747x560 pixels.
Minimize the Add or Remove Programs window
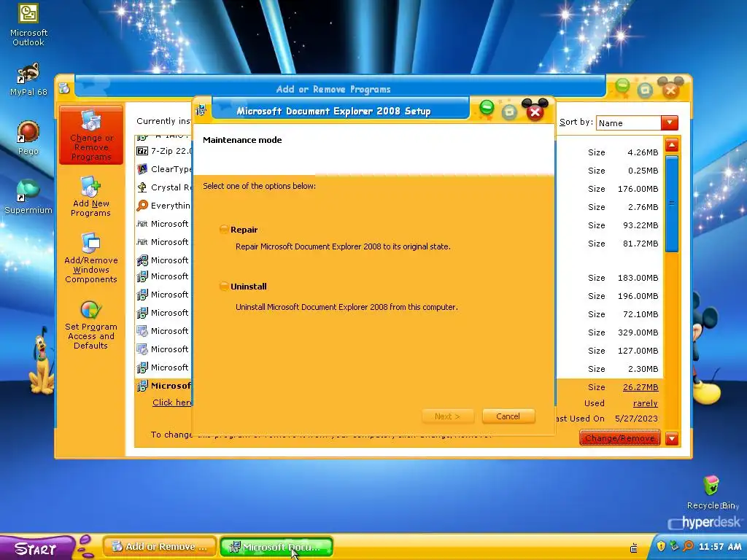point(622,86)
